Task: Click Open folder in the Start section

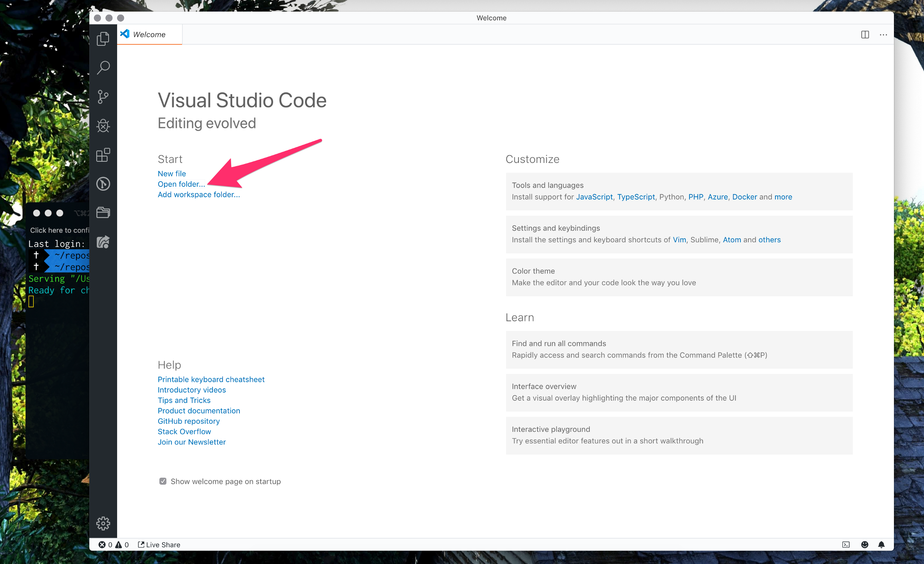Action: click(x=181, y=184)
